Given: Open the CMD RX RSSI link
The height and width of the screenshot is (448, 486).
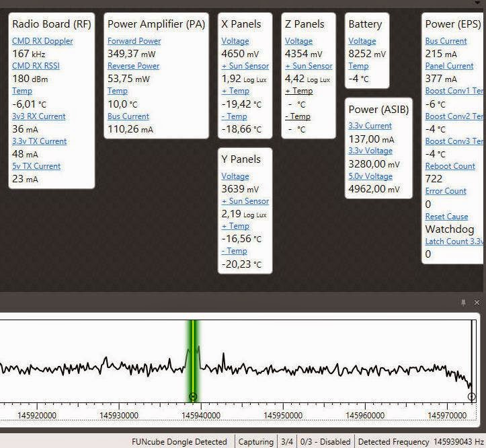Looking at the screenshot, I should [36, 66].
